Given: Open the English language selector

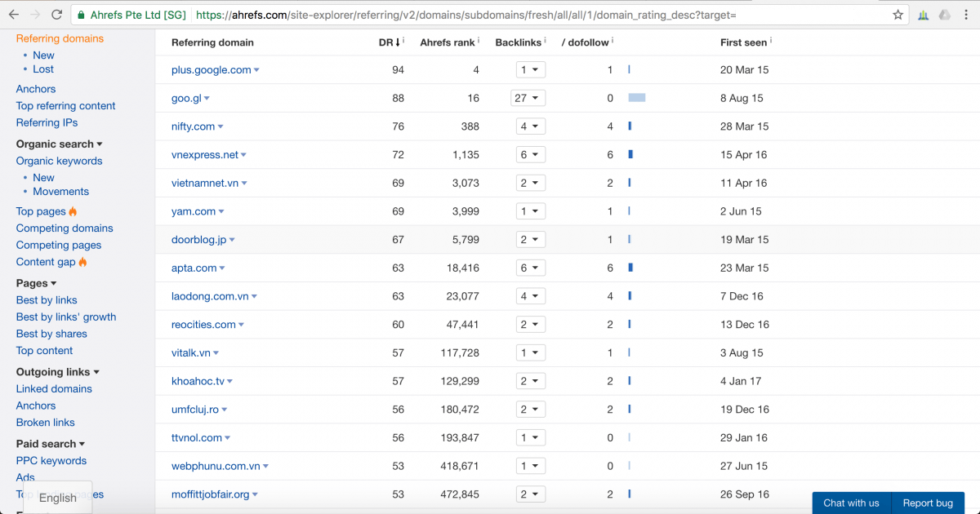Looking at the screenshot, I should tap(58, 498).
